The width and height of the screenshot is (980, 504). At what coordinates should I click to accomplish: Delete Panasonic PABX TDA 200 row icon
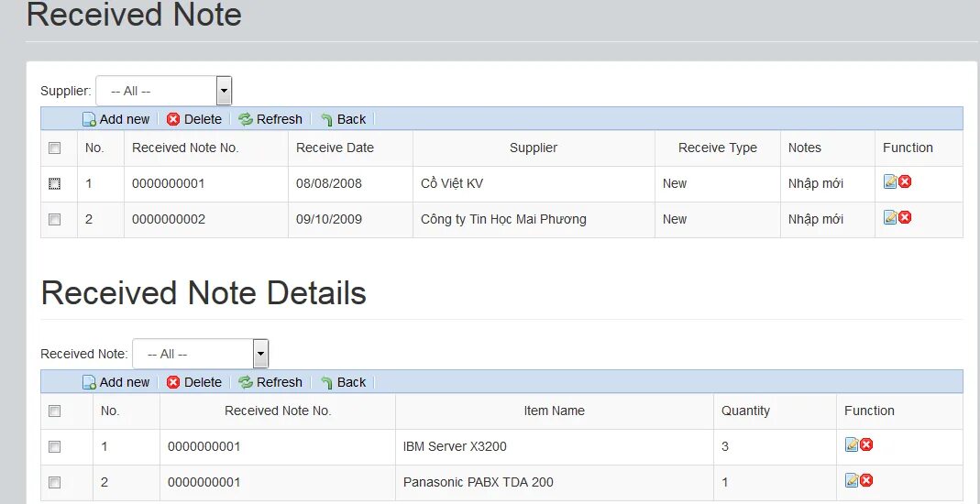tap(866, 480)
